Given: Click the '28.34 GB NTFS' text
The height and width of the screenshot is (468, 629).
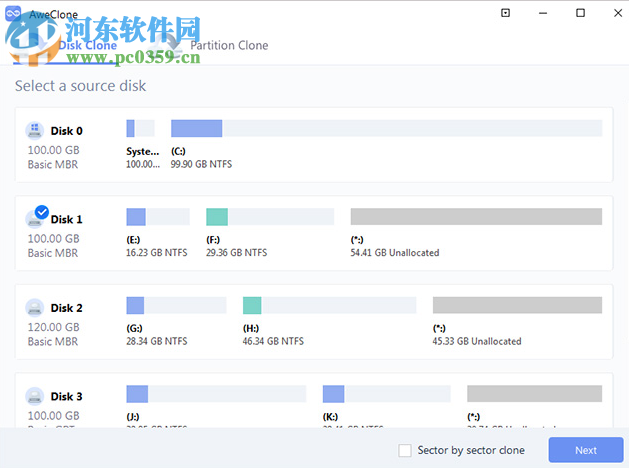Looking at the screenshot, I should tap(156, 341).
